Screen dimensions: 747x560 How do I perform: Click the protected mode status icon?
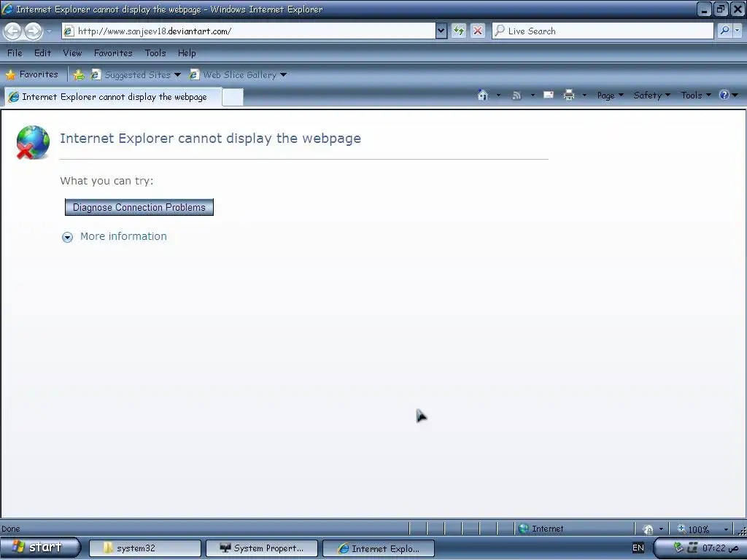pos(648,529)
